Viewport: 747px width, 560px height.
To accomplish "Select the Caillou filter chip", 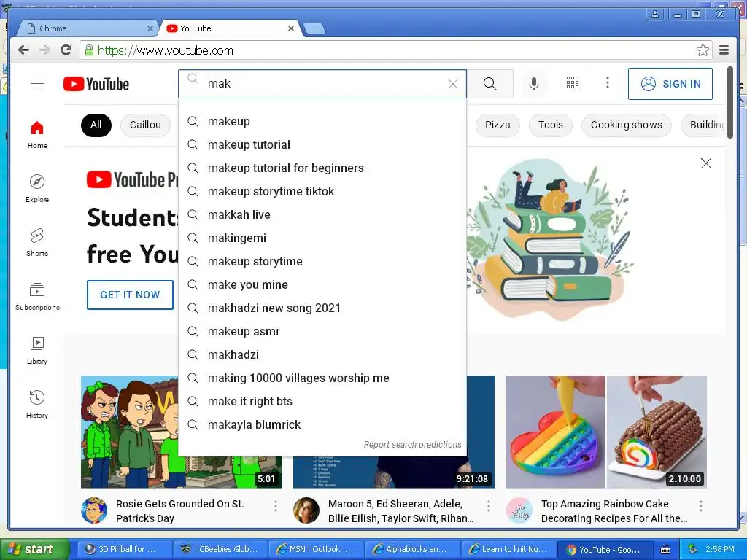I will pyautogui.click(x=145, y=125).
